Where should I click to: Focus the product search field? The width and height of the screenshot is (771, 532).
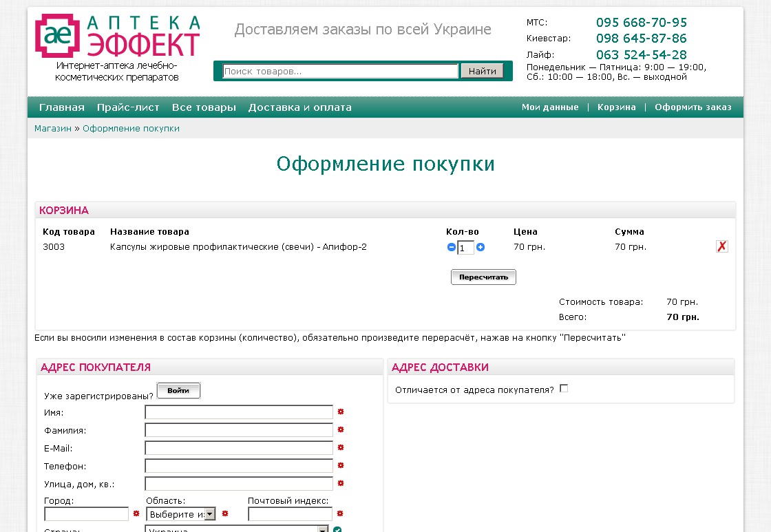click(340, 71)
